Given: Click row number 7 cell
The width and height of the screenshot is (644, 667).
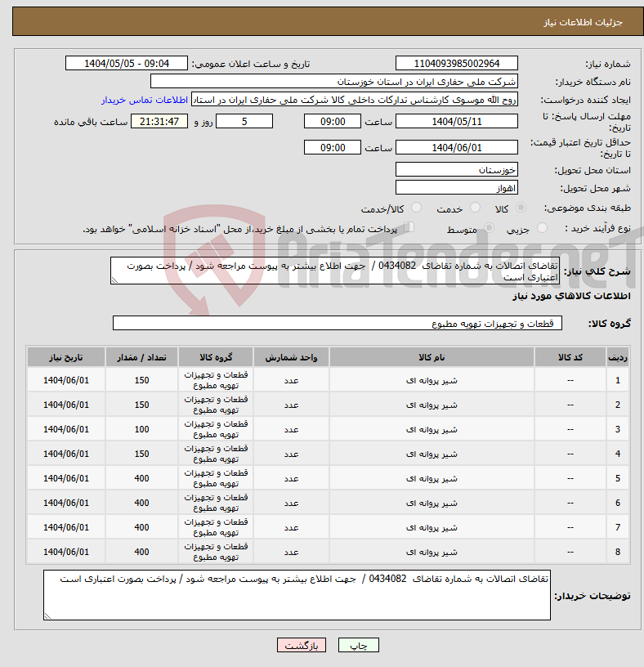Looking at the screenshot, I should [618, 527].
